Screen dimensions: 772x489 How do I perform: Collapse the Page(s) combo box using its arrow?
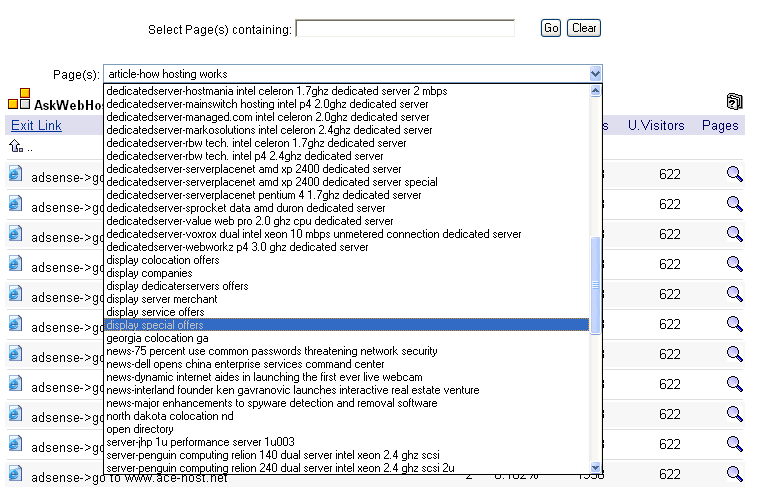596,73
